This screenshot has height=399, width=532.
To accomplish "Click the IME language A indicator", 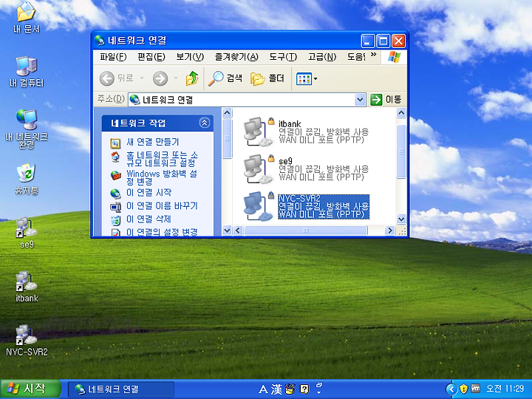I will 263,389.
